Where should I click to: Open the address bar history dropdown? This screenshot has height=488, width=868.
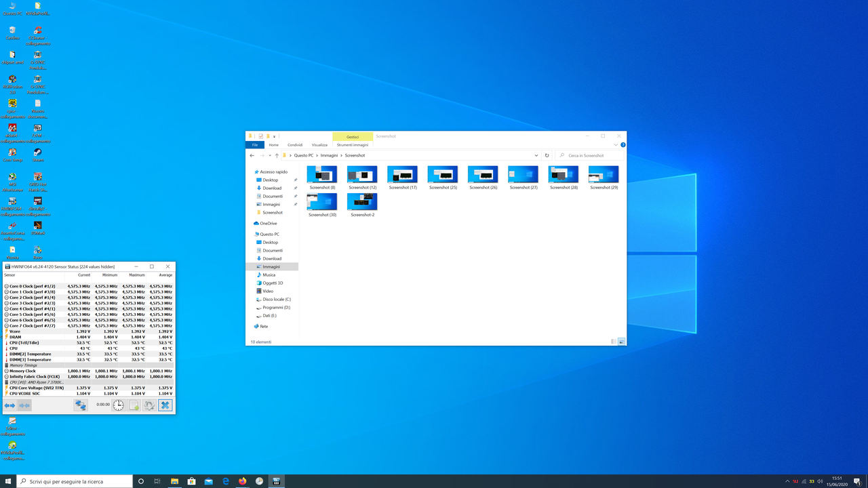click(536, 155)
